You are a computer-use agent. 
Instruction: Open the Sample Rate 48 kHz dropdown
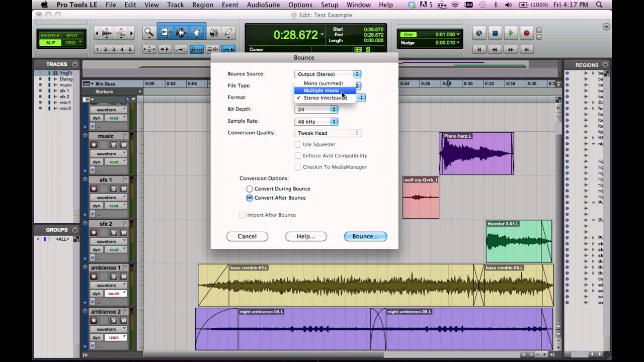tap(316, 122)
